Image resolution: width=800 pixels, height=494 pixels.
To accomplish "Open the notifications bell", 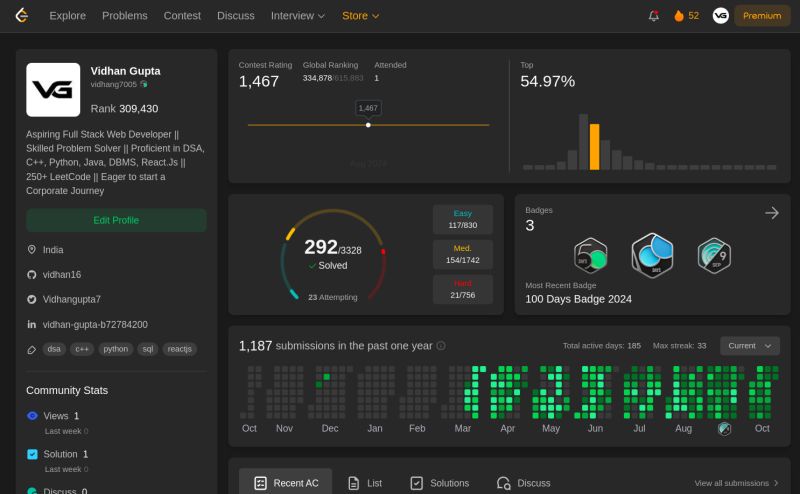I will tap(654, 16).
